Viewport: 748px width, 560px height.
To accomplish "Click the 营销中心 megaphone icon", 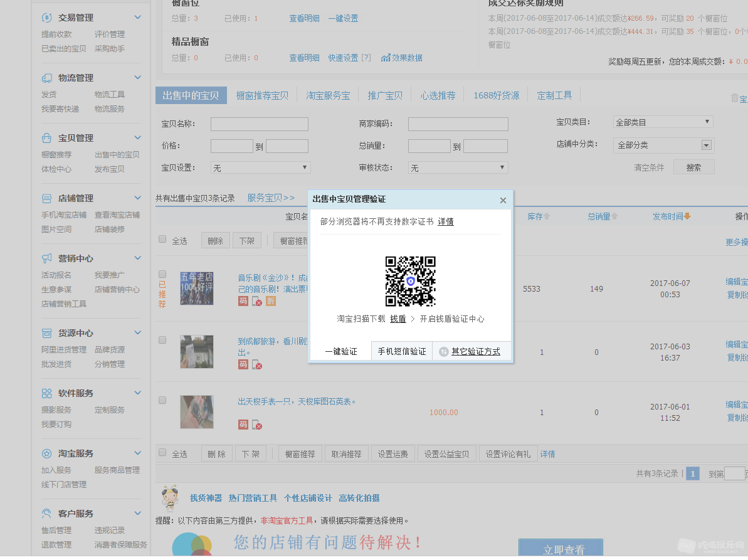I will point(47,258).
